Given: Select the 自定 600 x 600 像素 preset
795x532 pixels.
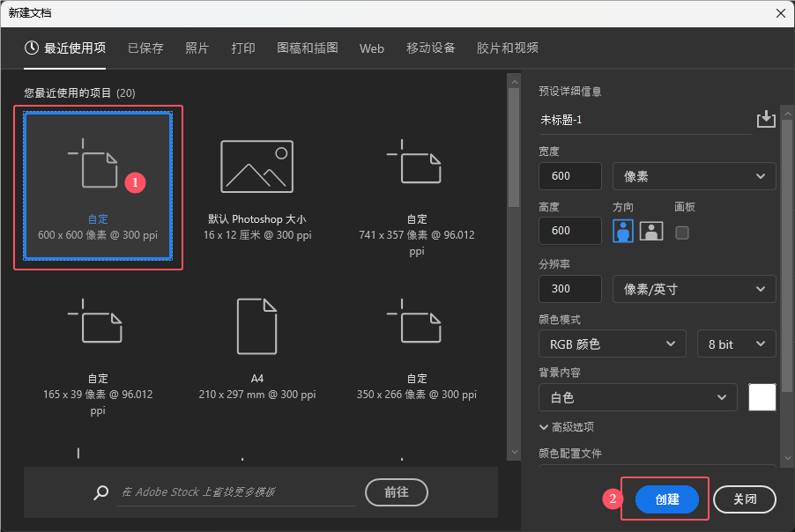Looking at the screenshot, I should coord(98,187).
